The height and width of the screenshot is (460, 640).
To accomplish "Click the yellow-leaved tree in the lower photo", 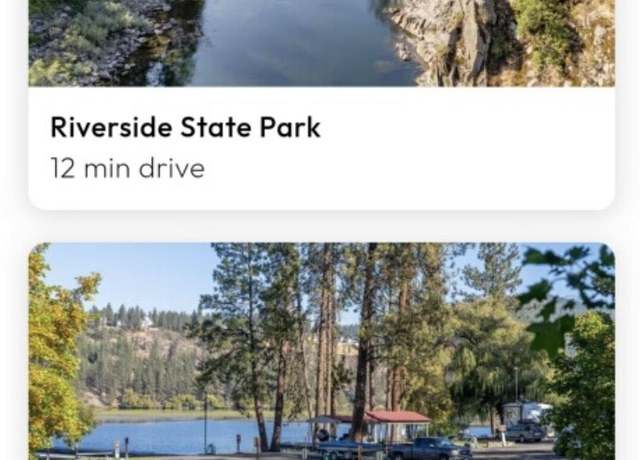I will (57, 351).
